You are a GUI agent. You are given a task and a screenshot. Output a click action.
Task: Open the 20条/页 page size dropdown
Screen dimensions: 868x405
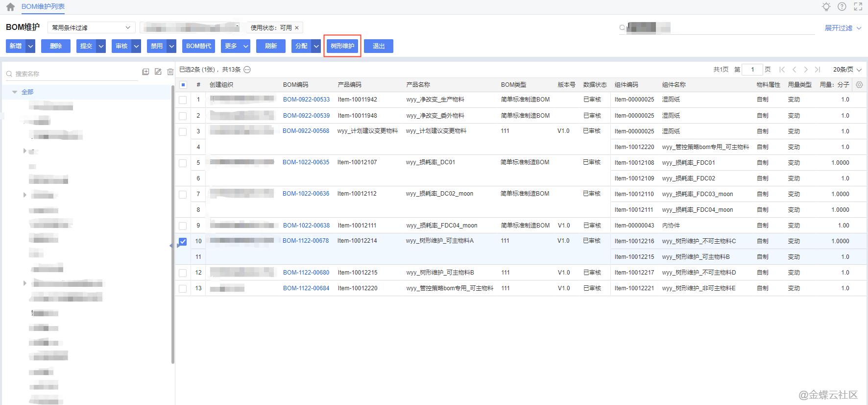(x=847, y=70)
